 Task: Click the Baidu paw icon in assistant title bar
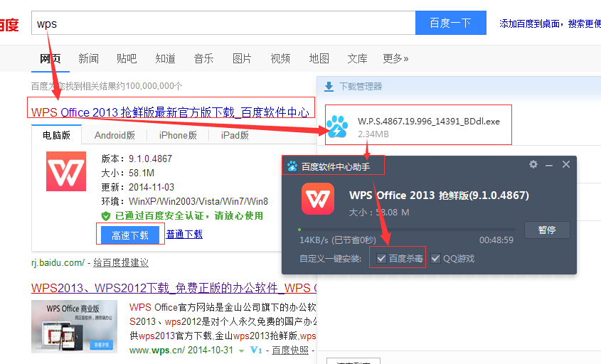pyautogui.click(x=292, y=166)
